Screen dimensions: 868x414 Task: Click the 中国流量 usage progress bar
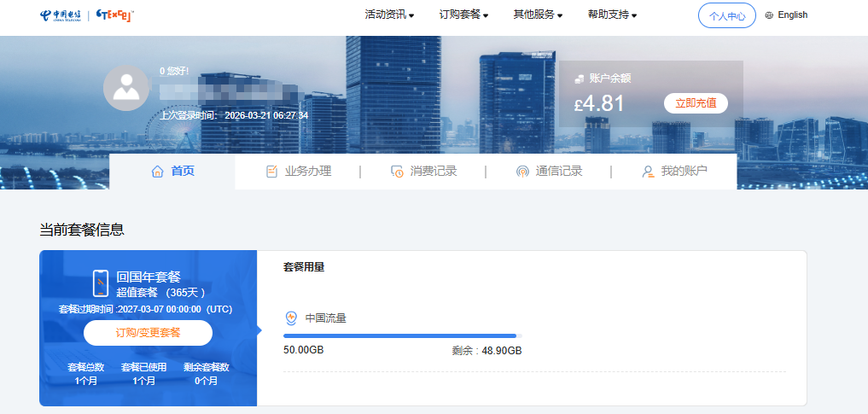(401, 336)
